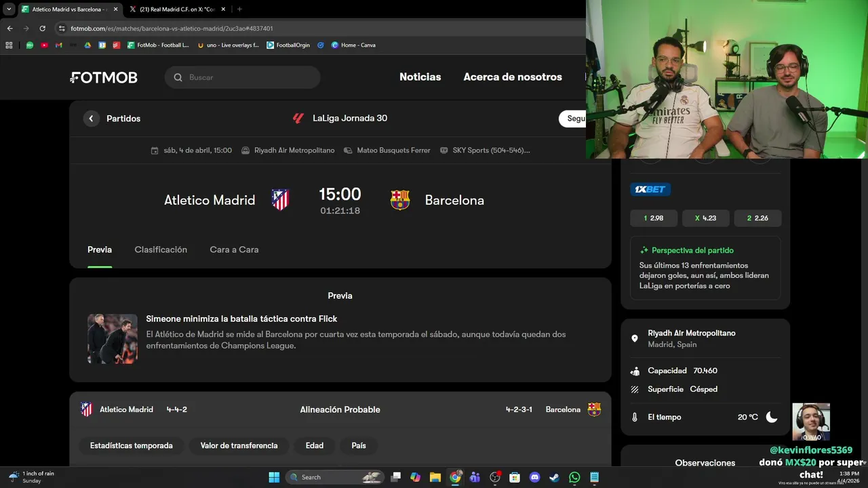The image size is (868, 488).
Task: Open the uno - Live overlays bookmark
Action: pyautogui.click(x=228, y=45)
